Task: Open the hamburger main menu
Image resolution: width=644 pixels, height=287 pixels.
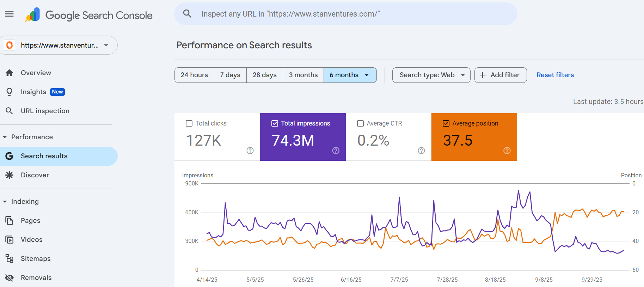Action: pyautogui.click(x=9, y=14)
